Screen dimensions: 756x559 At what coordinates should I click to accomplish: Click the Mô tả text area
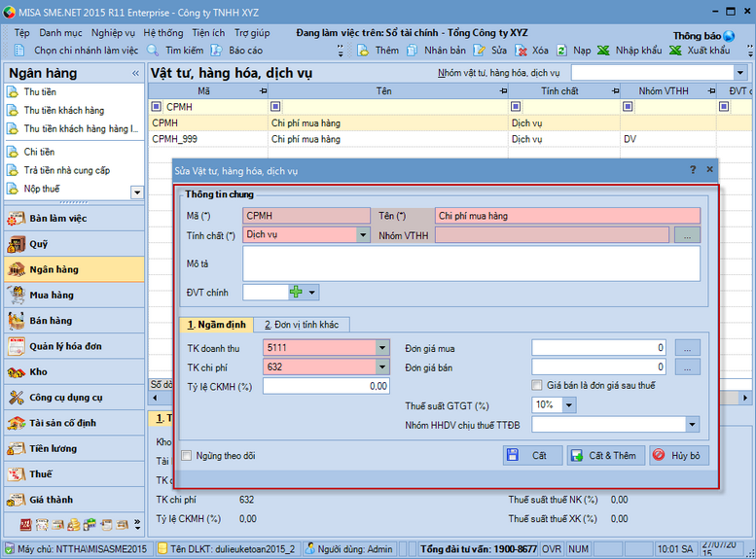pyautogui.click(x=471, y=263)
